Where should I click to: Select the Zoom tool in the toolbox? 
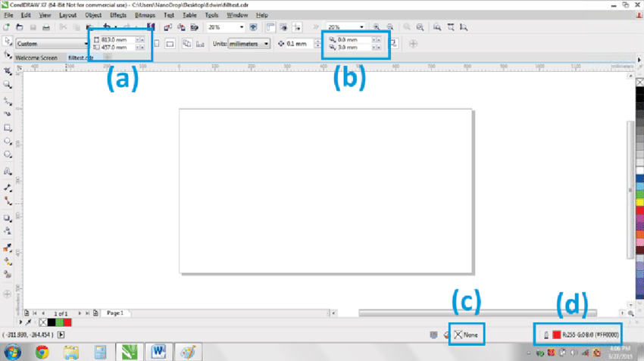7,86
